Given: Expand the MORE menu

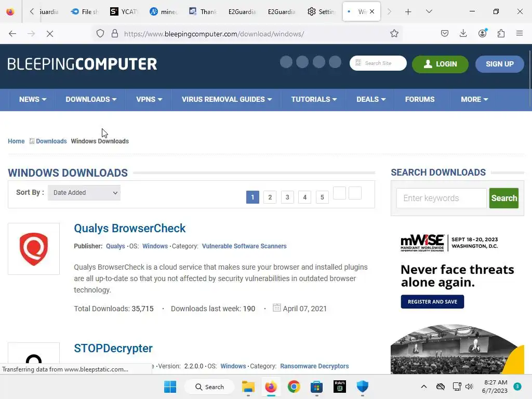Looking at the screenshot, I should [x=474, y=99].
